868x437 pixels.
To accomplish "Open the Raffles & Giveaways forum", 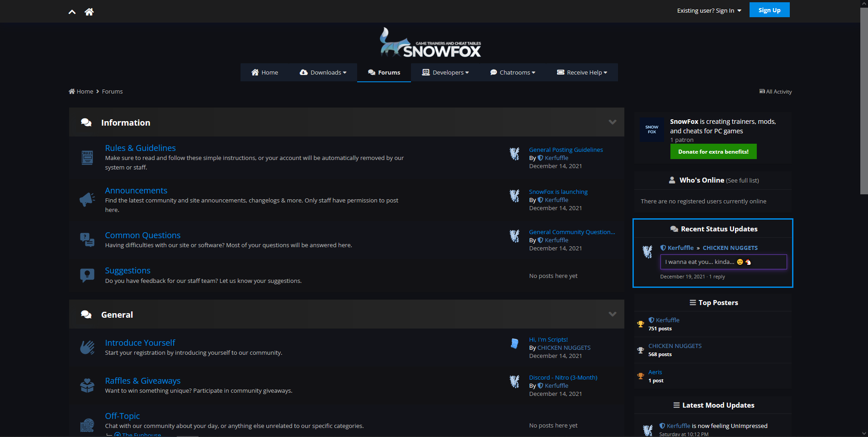I will pos(142,381).
